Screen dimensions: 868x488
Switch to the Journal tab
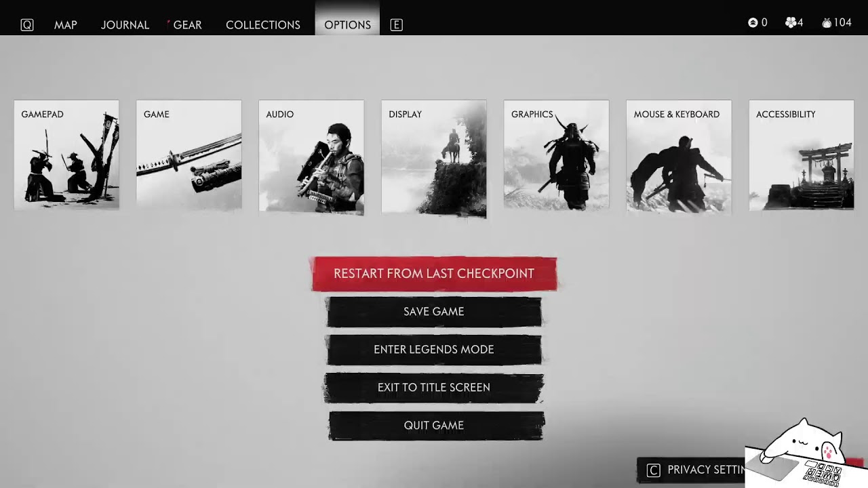coord(125,24)
